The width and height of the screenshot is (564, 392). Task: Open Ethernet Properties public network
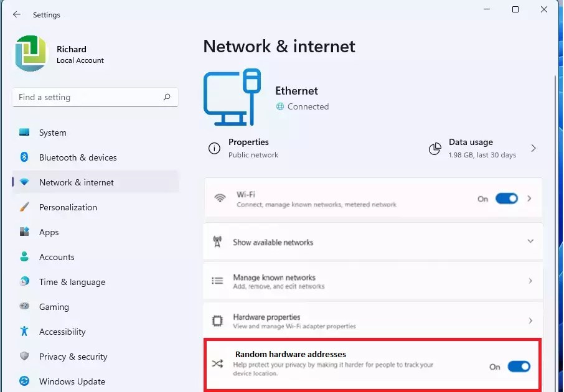(248, 148)
